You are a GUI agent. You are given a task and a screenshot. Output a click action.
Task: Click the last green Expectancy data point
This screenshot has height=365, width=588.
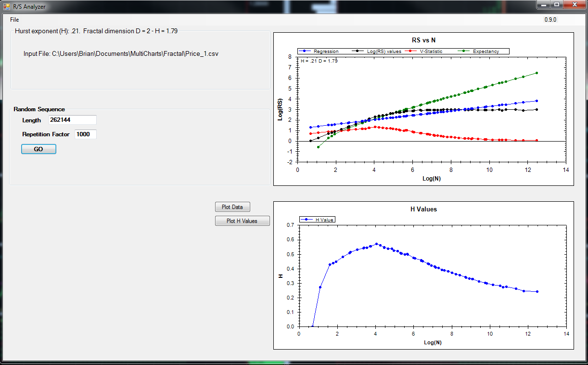(537, 73)
